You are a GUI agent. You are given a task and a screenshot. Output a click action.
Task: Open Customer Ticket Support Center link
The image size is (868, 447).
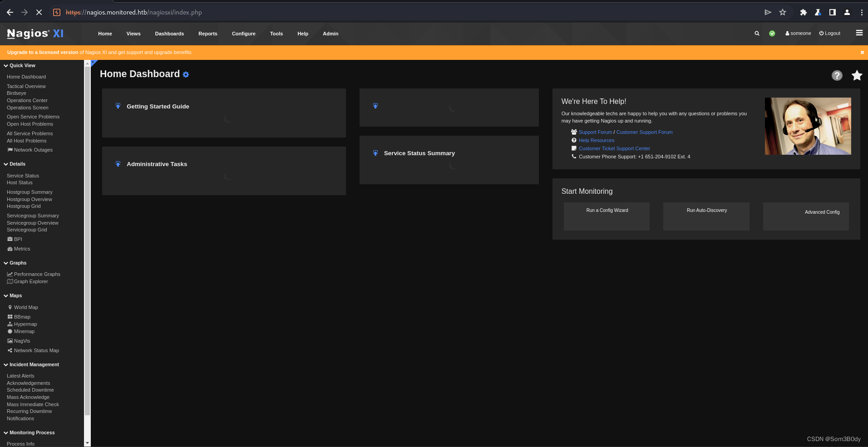click(x=614, y=148)
